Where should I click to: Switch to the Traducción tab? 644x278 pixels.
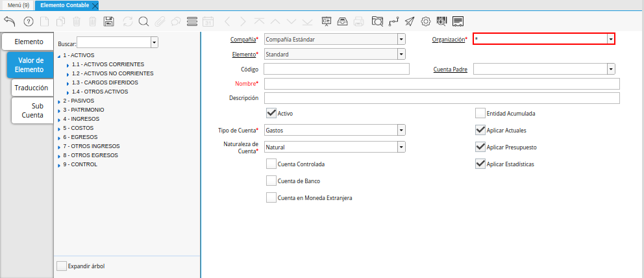pos(31,87)
